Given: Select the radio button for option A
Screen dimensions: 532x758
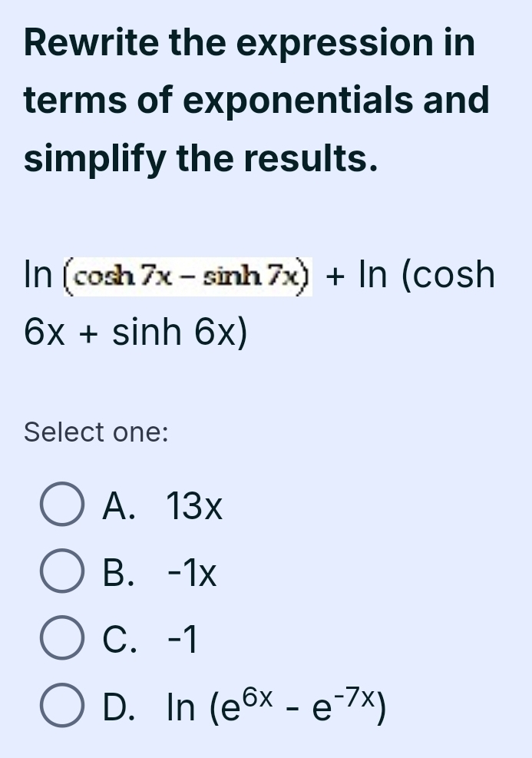Looking at the screenshot, I should click(x=61, y=507).
